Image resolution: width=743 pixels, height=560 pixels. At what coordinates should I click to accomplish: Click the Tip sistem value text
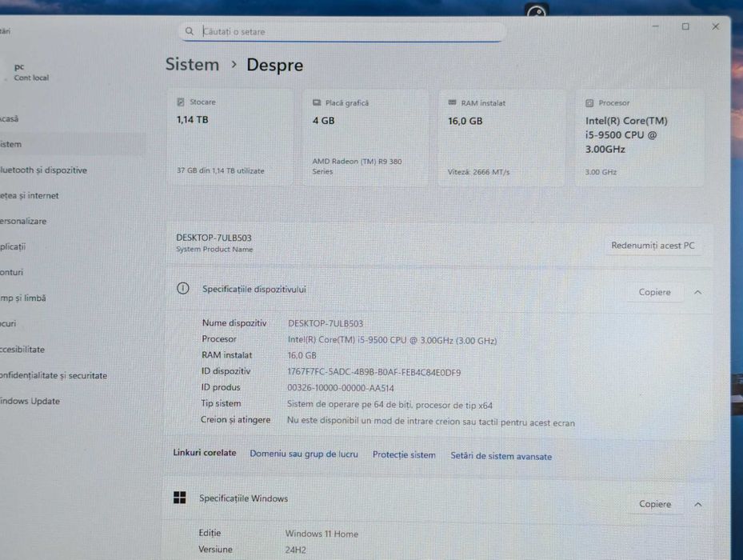389,405
